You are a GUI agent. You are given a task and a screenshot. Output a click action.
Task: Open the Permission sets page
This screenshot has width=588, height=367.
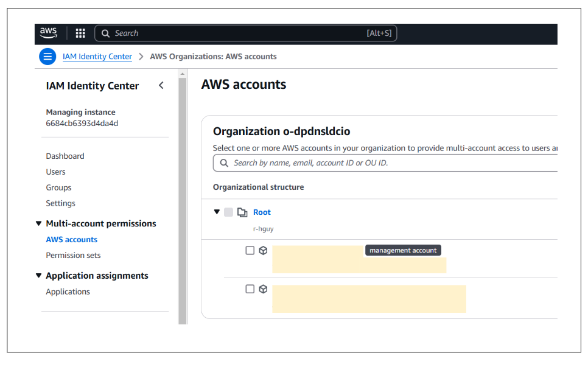73,255
